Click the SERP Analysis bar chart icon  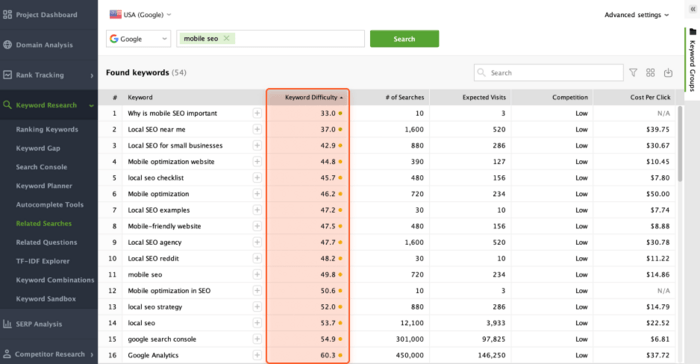(8, 324)
